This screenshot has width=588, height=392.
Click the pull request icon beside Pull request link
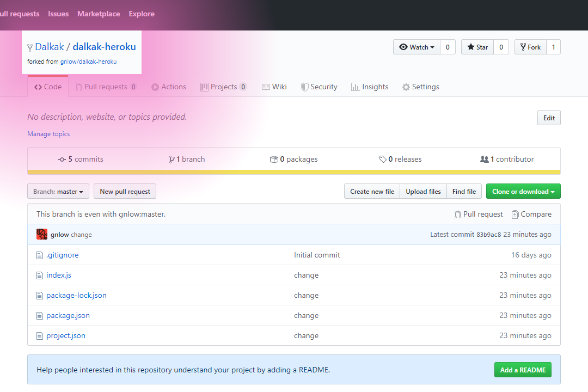point(457,214)
